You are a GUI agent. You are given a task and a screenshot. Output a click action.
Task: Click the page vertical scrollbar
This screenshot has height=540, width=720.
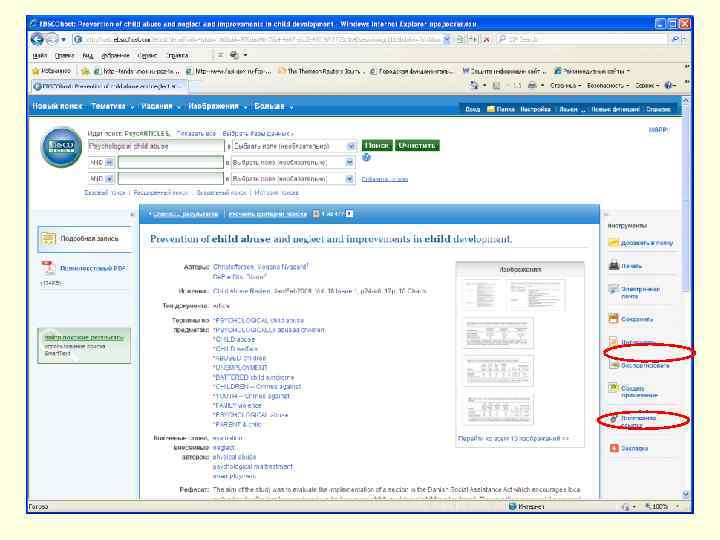pyautogui.click(x=685, y=298)
